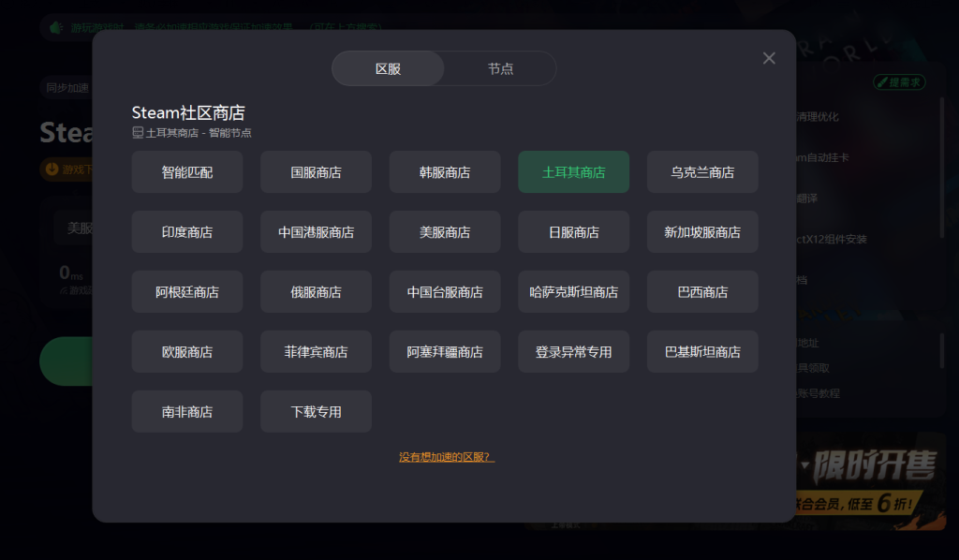Select 南非商店 region

187,412
